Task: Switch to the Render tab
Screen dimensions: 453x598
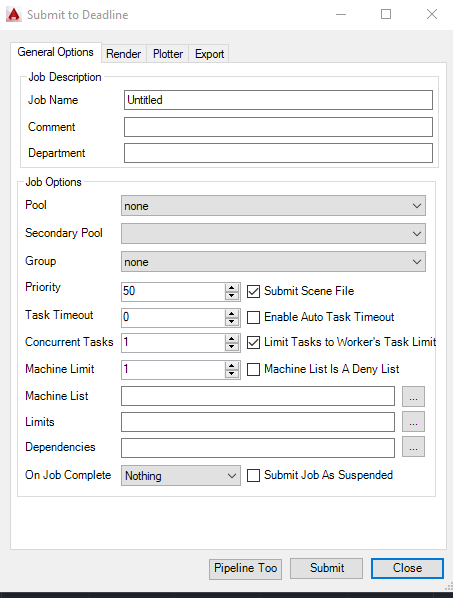Action: [123, 54]
